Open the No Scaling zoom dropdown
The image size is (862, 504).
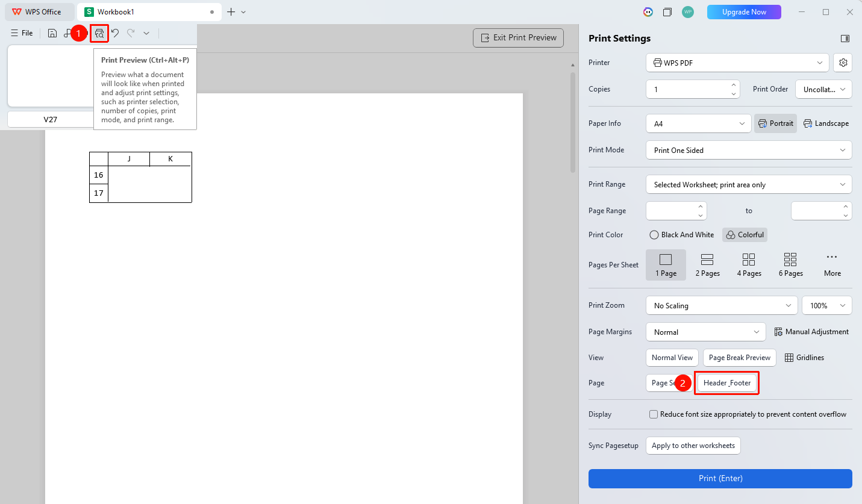(722, 305)
